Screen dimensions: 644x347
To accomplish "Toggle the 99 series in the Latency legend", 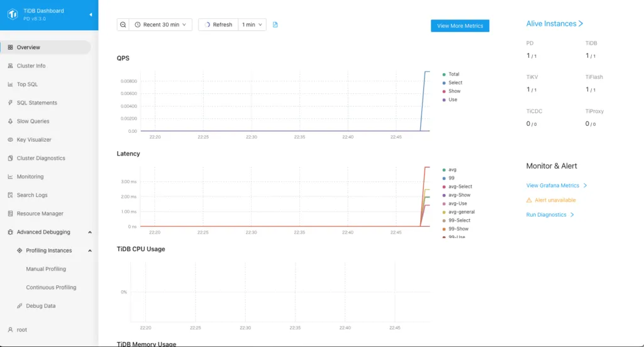I will pos(448,178).
